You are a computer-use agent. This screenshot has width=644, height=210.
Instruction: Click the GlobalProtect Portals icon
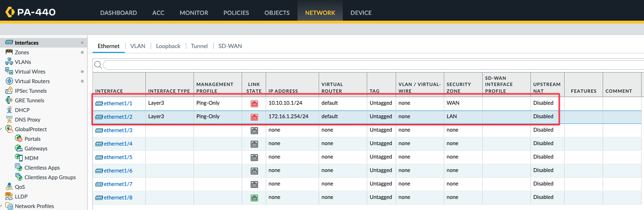click(19, 139)
